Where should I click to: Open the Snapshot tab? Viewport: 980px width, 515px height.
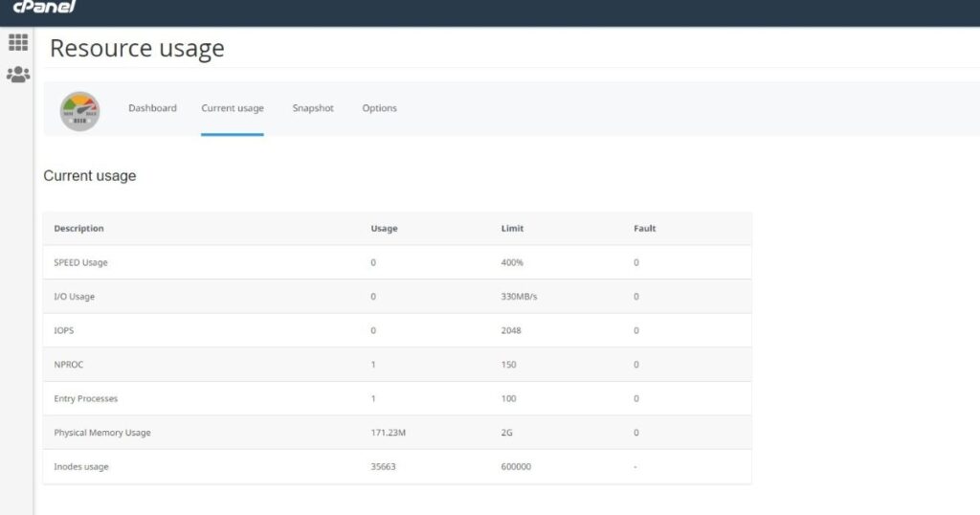click(x=313, y=108)
